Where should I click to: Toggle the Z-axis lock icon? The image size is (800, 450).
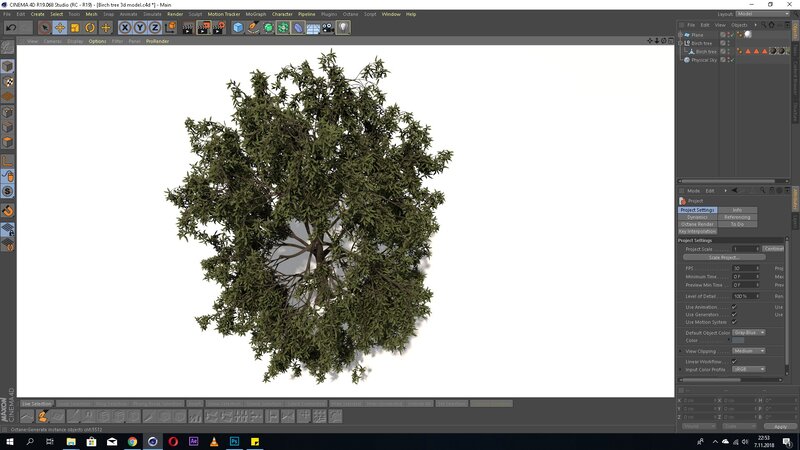[155, 28]
